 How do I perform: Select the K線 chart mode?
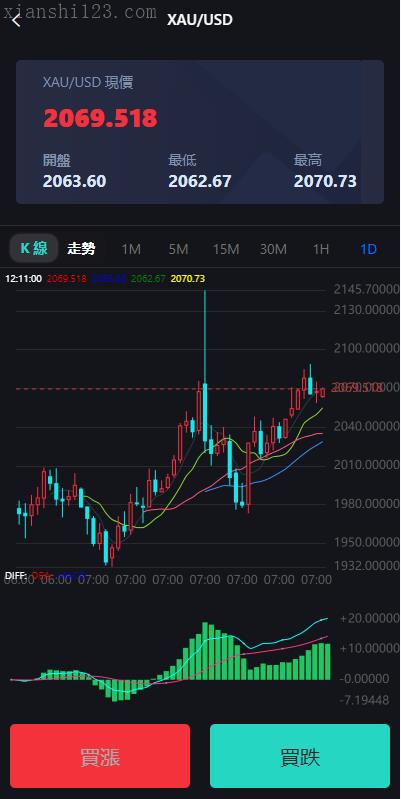34,249
